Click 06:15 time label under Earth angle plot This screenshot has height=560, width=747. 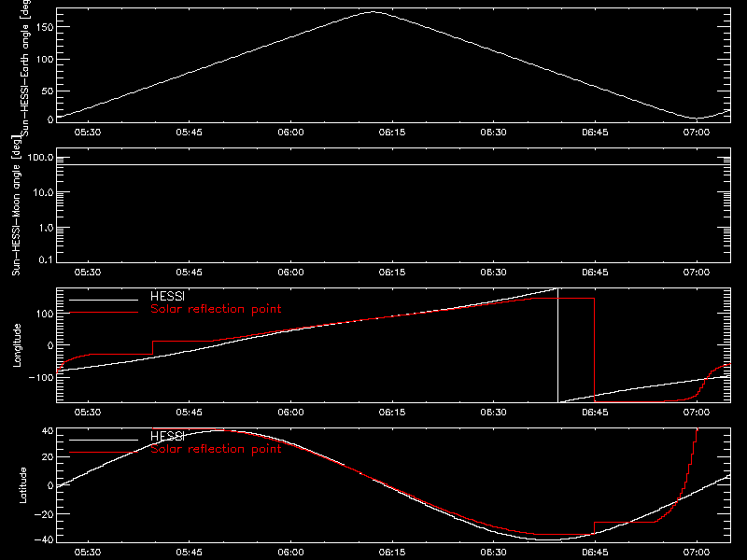coord(392,133)
